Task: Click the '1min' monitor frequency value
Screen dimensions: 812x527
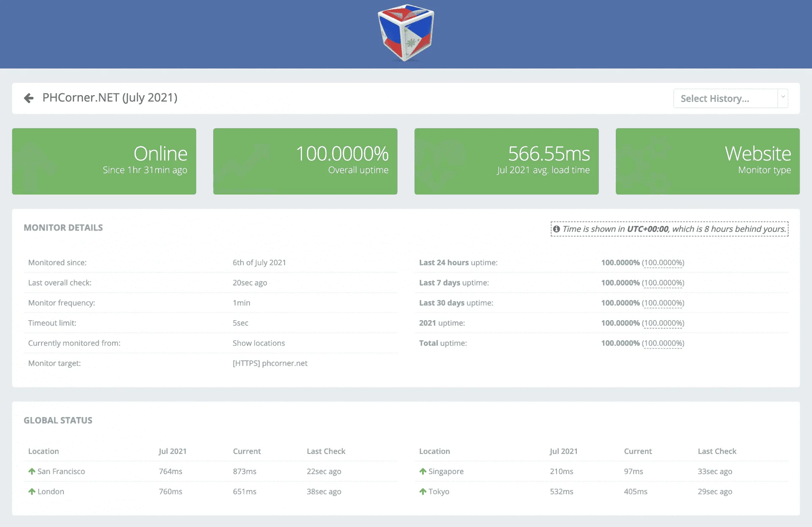Action: pyautogui.click(x=241, y=303)
